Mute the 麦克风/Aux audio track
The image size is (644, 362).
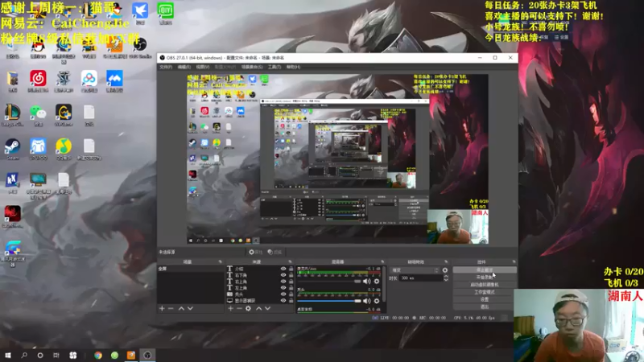coord(367,281)
